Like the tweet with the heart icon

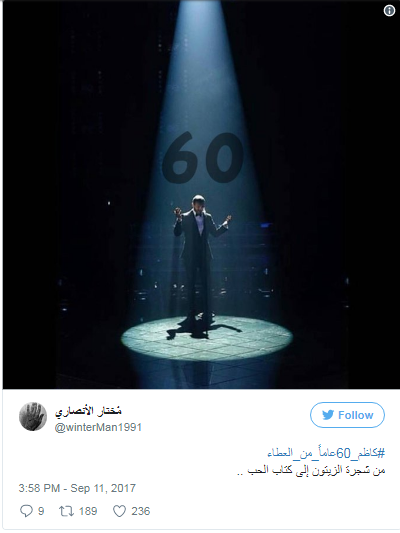pos(119,511)
